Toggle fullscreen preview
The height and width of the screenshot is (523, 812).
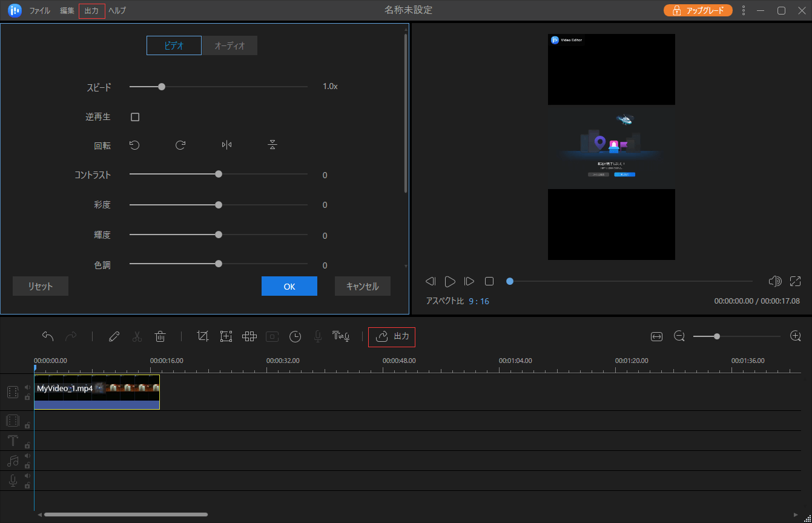click(795, 281)
